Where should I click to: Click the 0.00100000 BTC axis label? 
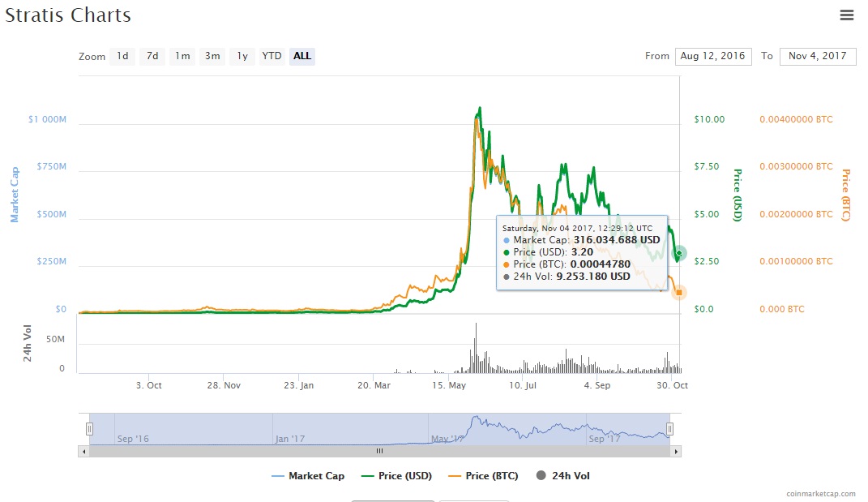pos(796,261)
